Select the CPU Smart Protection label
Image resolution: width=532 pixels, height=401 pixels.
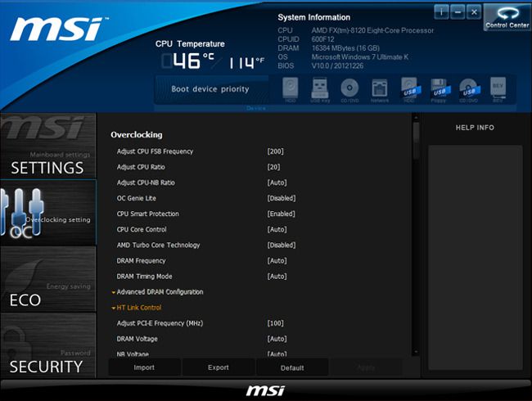point(147,214)
